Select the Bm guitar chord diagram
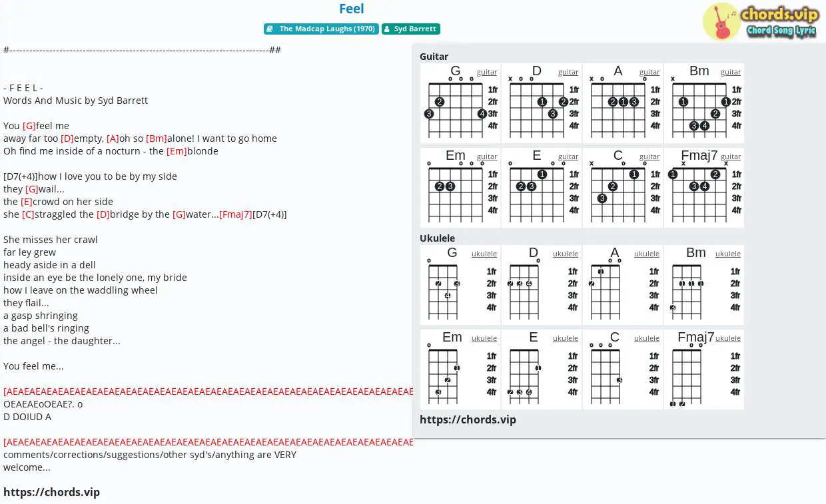The height and width of the screenshot is (504, 826). coord(704,103)
